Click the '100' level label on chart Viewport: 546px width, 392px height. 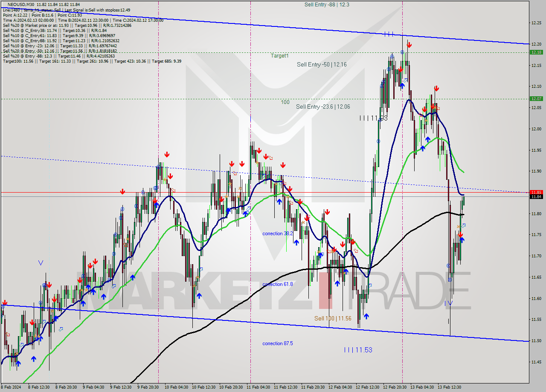point(285,102)
